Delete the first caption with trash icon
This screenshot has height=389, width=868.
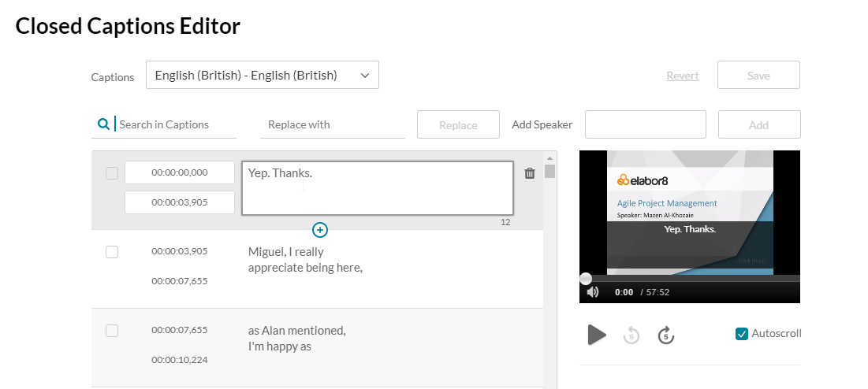530,173
